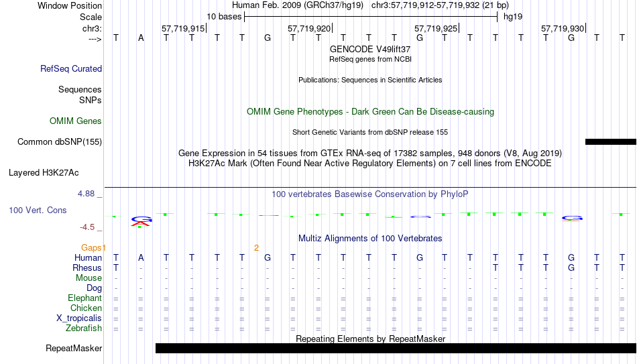Click the A base in the Human alignment row
Image resolution: width=637 pixels, height=364 pixels.
tap(141, 258)
